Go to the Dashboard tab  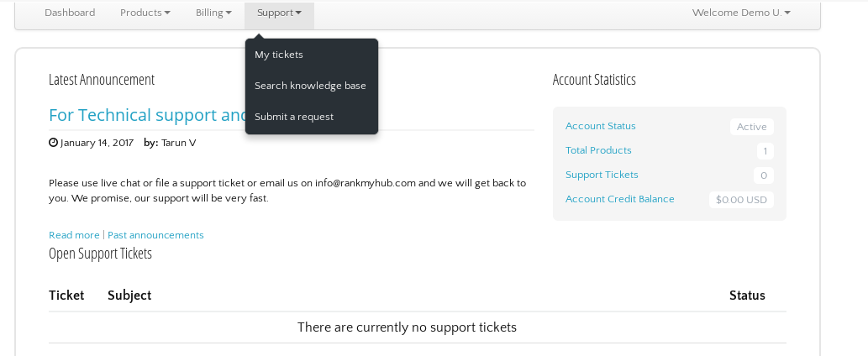tap(70, 13)
